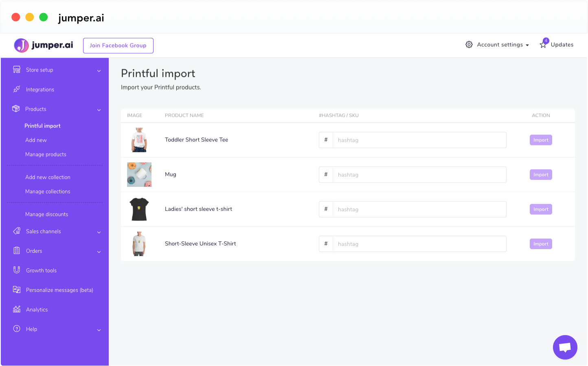Click the jumper.ai logo
Image resolution: width=588 pixels, height=366 pixels.
(44, 45)
